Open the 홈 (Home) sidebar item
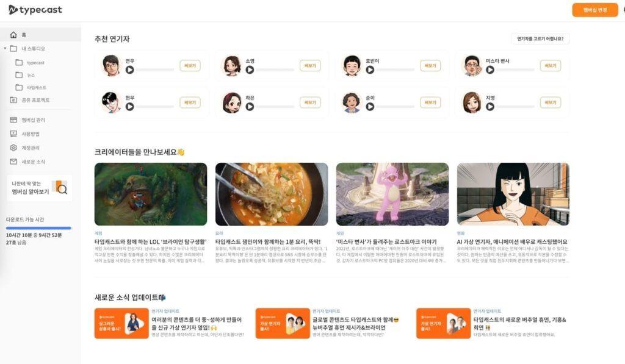 click(x=40, y=35)
